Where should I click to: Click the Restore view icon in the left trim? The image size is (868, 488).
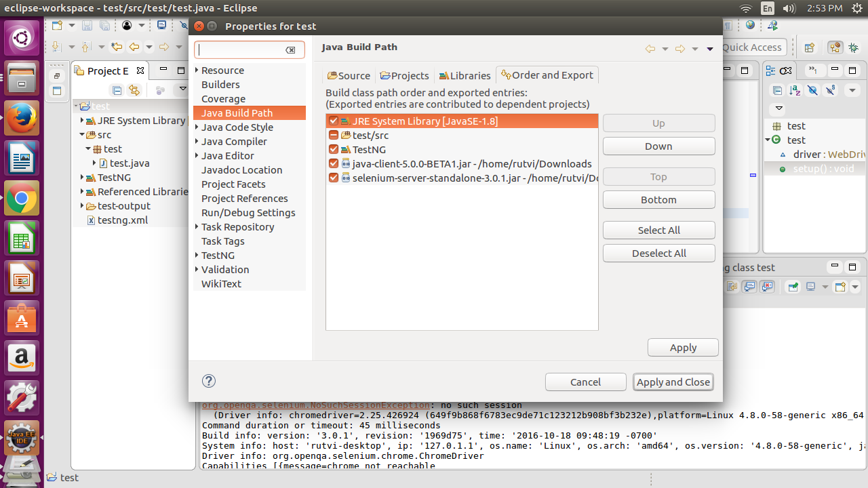point(57,76)
